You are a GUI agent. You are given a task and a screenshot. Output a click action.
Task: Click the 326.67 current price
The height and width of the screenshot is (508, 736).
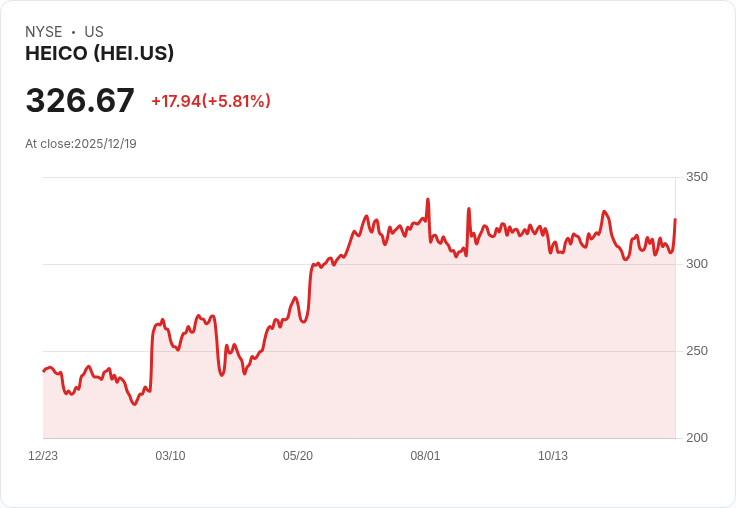pos(80,101)
